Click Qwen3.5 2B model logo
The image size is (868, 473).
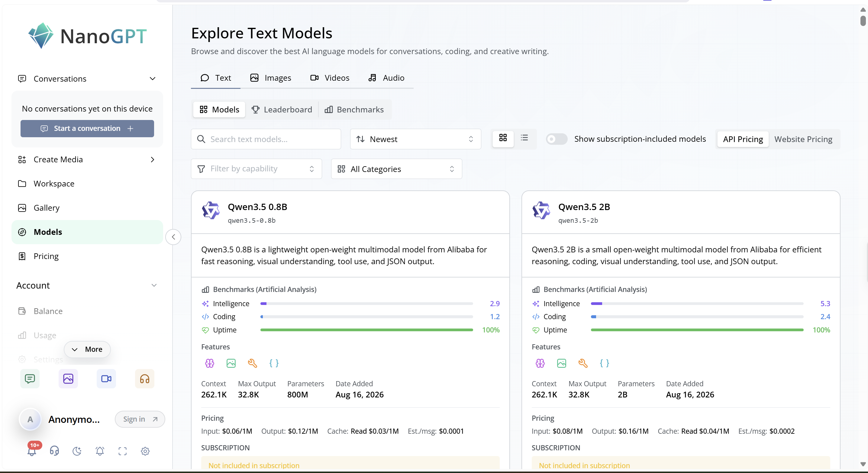541,210
